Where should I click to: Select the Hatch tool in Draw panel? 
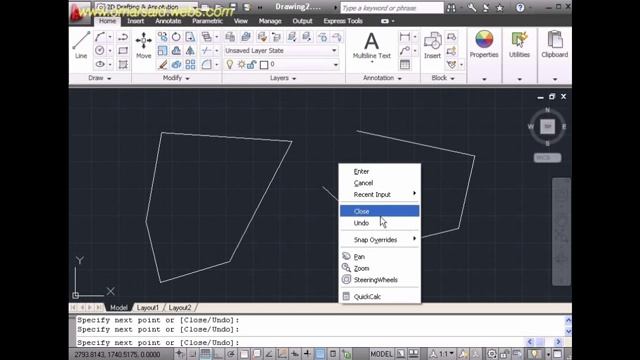point(123,64)
